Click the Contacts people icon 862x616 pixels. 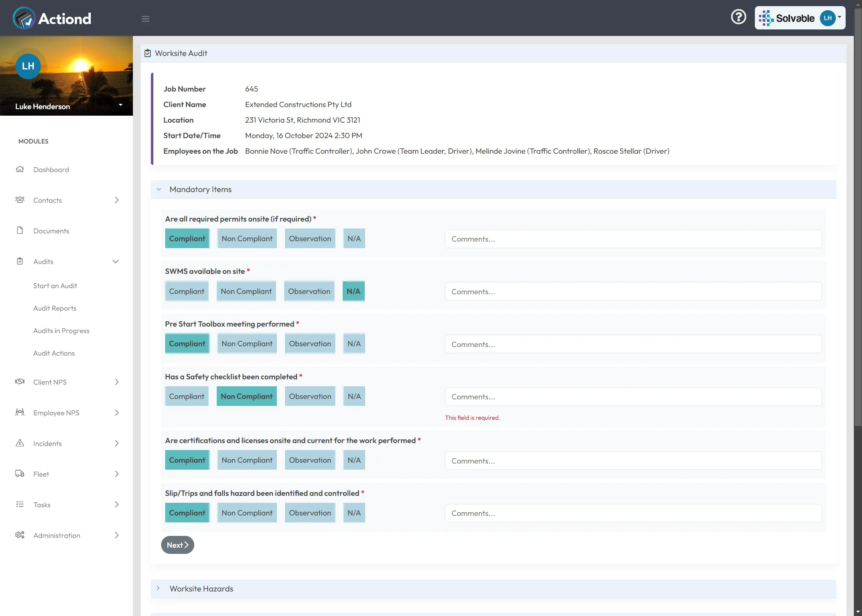pyautogui.click(x=20, y=200)
